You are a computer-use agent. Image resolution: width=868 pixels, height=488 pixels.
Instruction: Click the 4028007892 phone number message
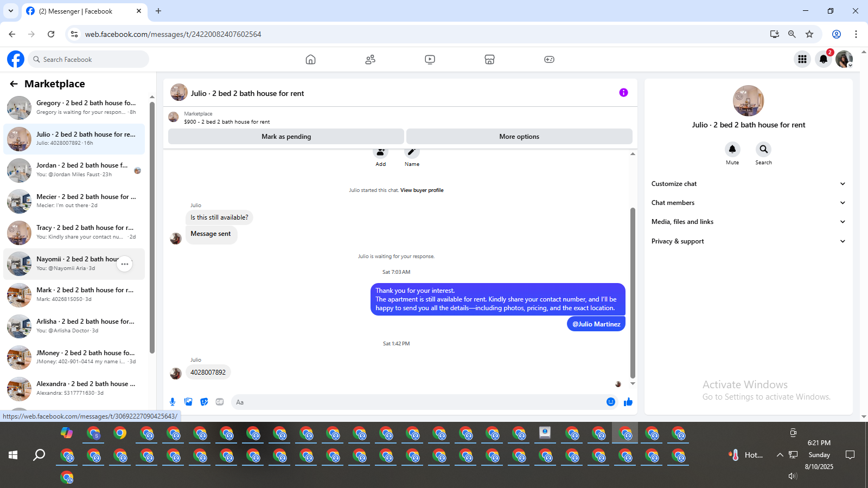208,373
